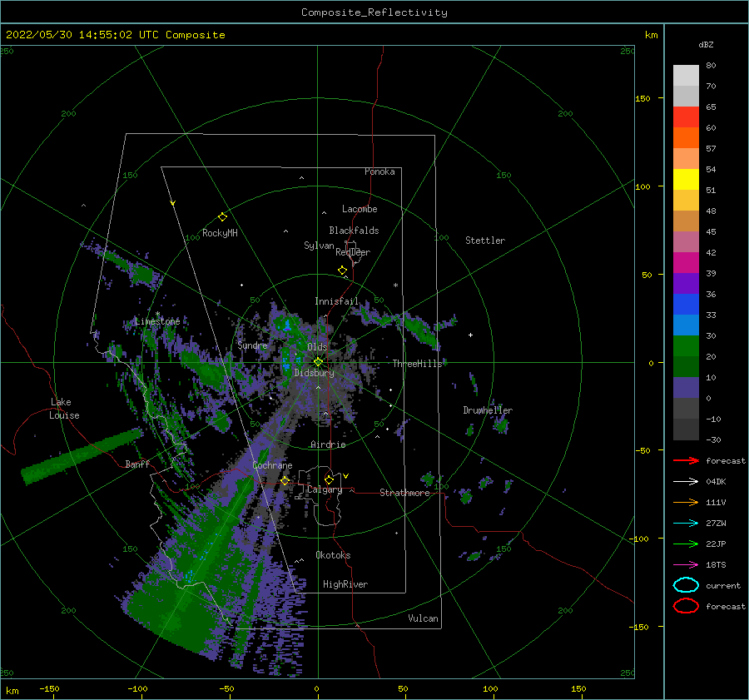The width and height of the screenshot is (749, 700).
Task: Click the Composite_Reflectivity title text
Action: click(x=374, y=12)
